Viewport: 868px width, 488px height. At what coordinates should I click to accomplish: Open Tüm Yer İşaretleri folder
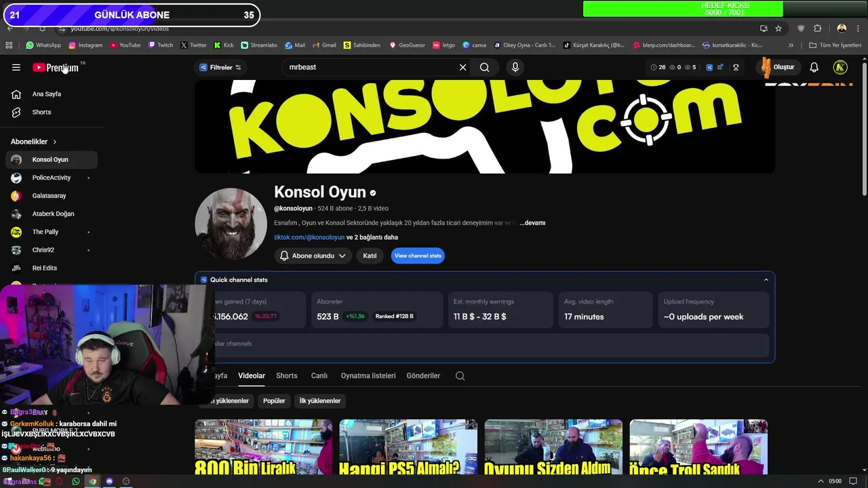click(835, 45)
